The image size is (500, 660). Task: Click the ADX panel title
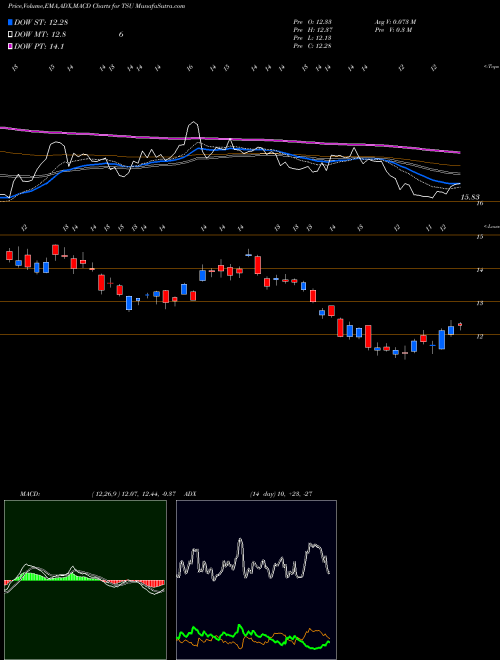191,494
